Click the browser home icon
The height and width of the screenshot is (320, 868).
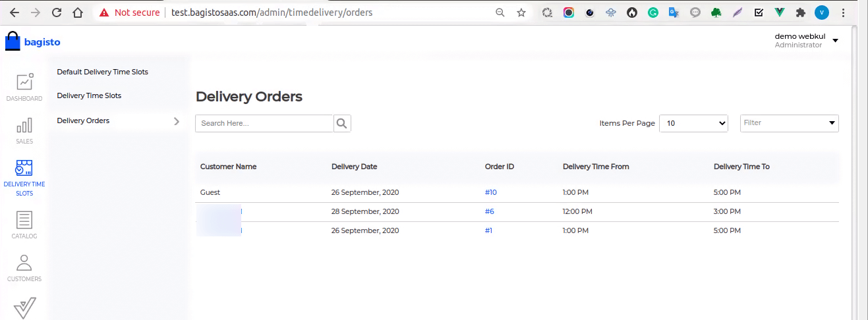tap(78, 12)
